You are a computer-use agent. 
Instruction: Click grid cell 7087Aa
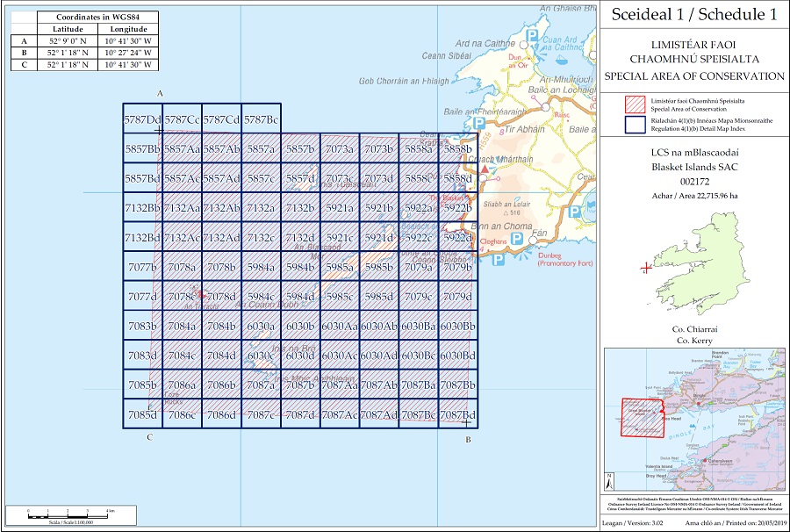tap(340, 385)
